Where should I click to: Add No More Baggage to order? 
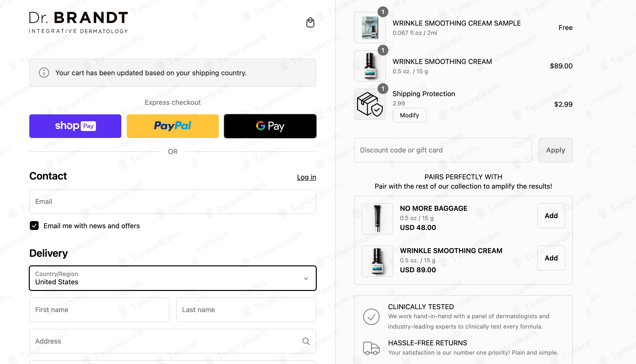(x=551, y=215)
